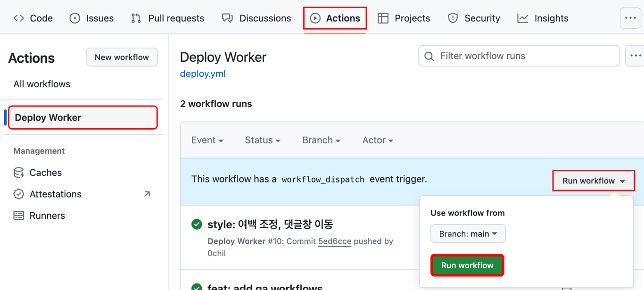Viewport: 644px width, 290px height.
Task: Open the Insights tab
Action: [x=543, y=18]
